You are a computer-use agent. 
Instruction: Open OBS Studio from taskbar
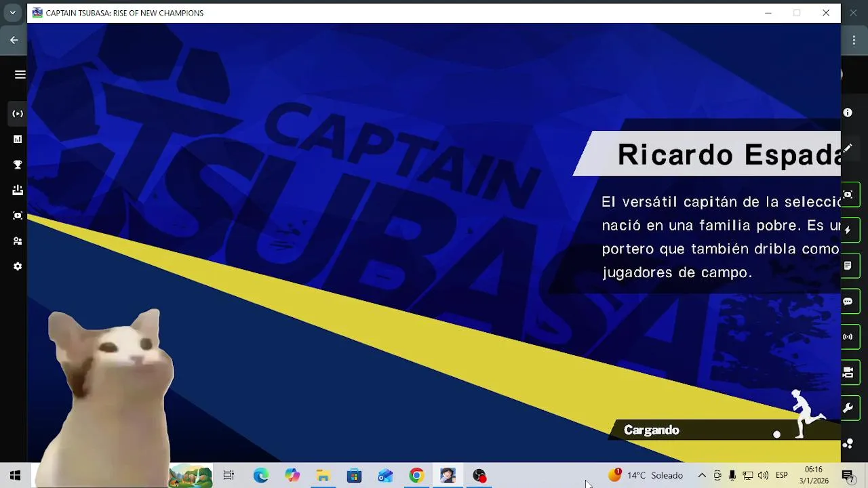[x=479, y=476]
